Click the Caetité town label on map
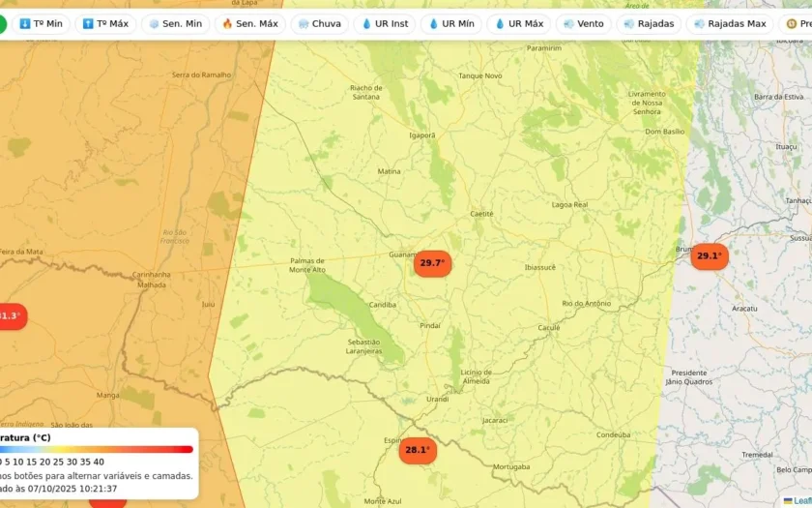812x508 pixels. (481, 214)
